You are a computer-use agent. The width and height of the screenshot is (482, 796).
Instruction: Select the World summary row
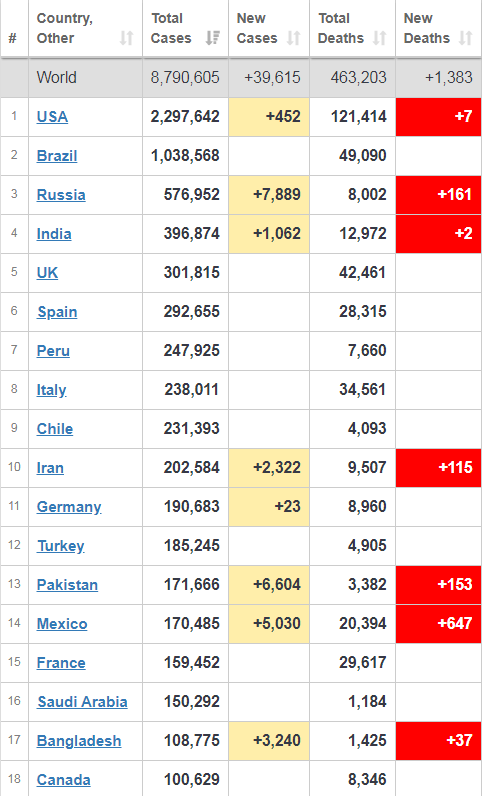click(x=241, y=78)
